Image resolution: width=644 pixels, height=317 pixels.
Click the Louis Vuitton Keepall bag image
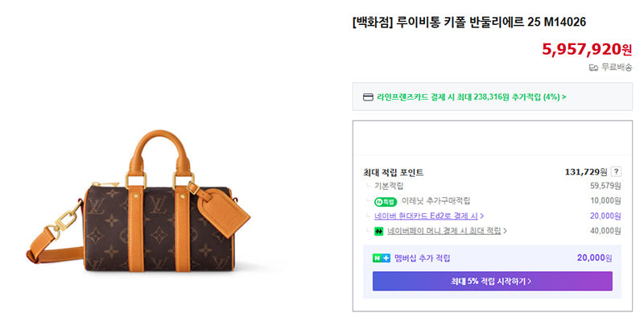click(x=138, y=201)
